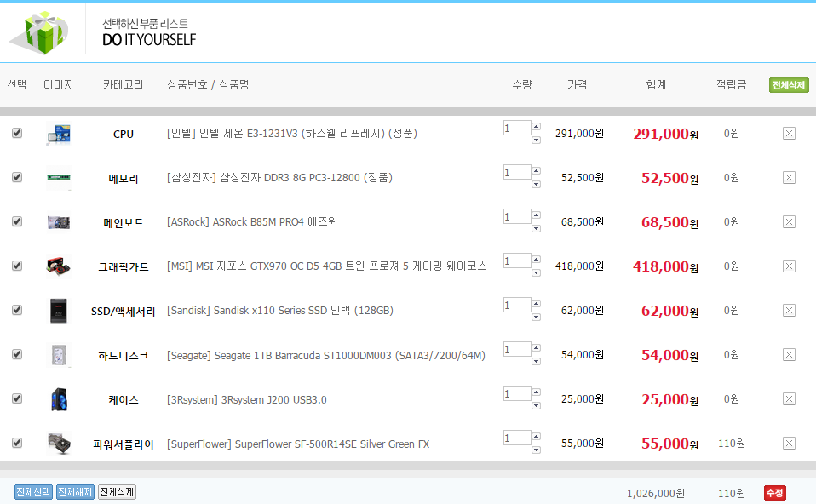Open the 메모리 RAM thumbnail image

(58, 178)
